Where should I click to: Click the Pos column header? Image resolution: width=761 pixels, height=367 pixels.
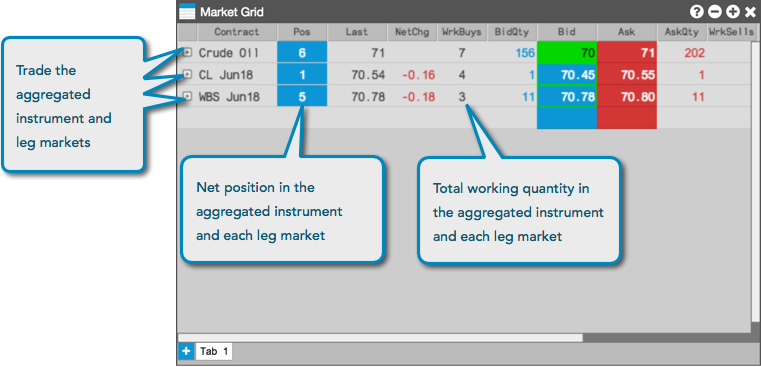pyautogui.click(x=302, y=32)
